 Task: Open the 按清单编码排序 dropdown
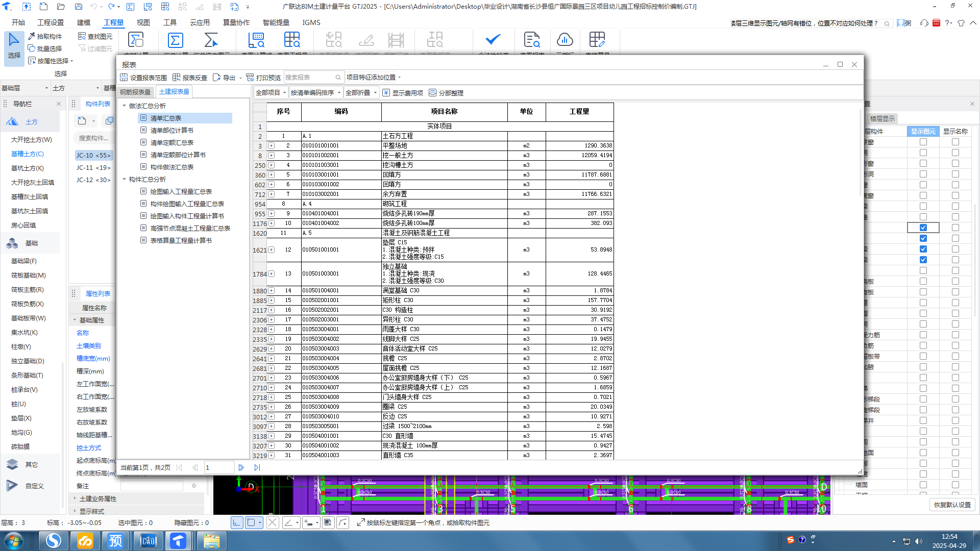315,93
